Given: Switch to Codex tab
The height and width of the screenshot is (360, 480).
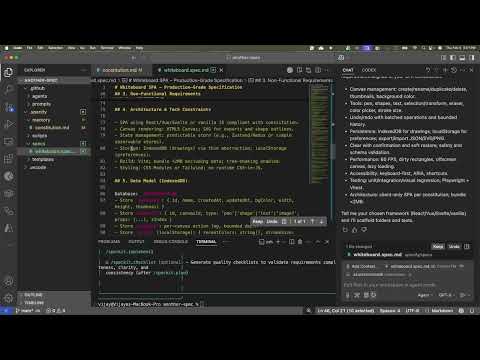Looking at the screenshot, I should click(369, 70).
